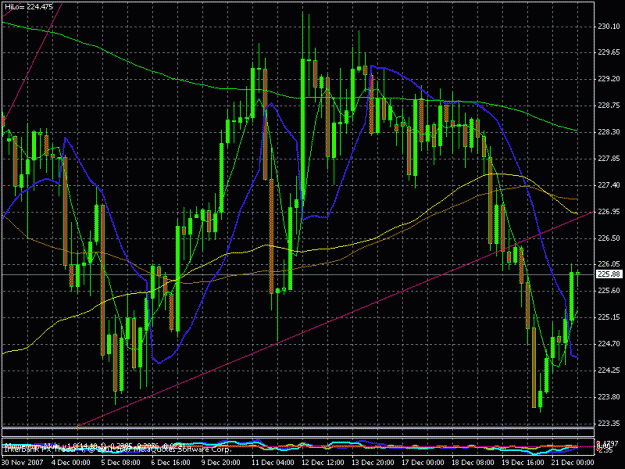Click the 228.30 price scale value
625x469 pixels.
click(x=609, y=132)
